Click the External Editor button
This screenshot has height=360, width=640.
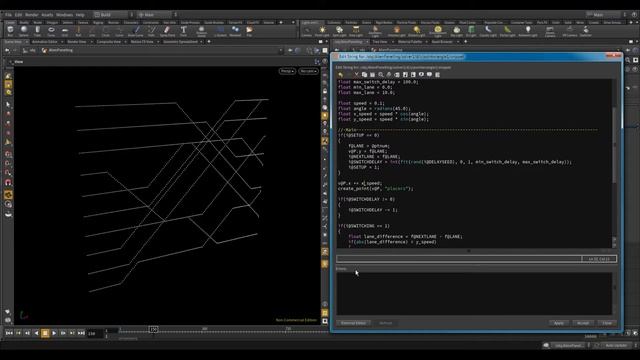(353, 323)
